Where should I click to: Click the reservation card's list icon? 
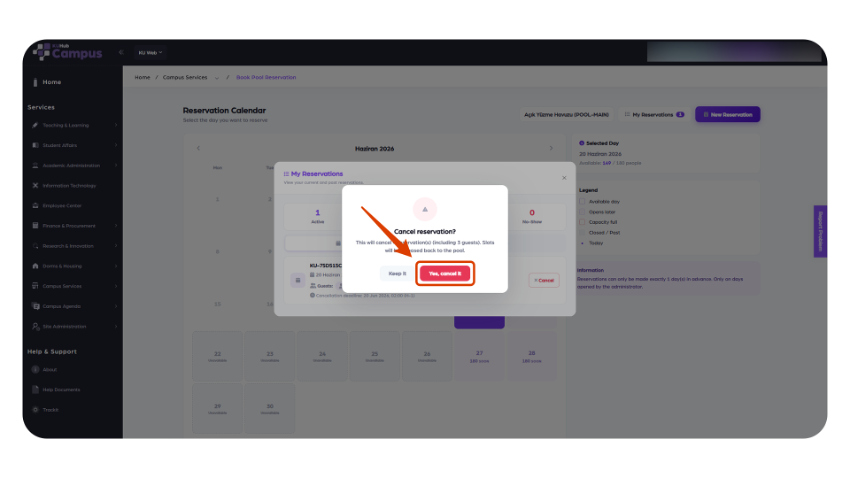[298, 280]
